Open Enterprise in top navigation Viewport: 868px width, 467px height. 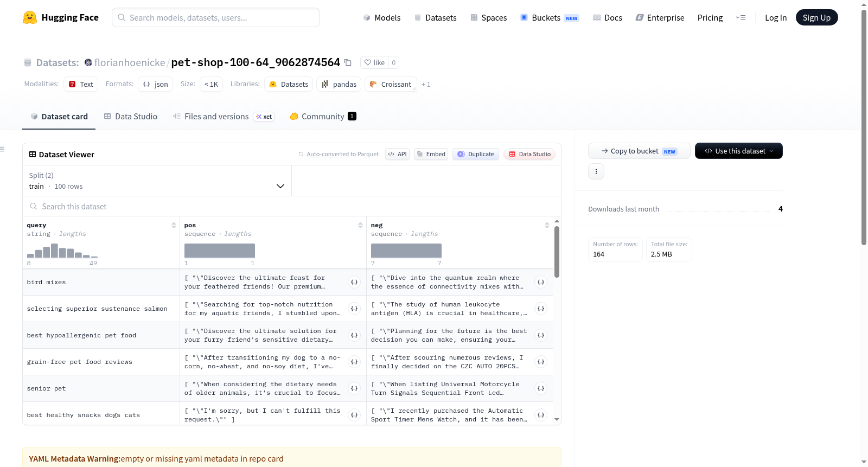[x=660, y=17]
